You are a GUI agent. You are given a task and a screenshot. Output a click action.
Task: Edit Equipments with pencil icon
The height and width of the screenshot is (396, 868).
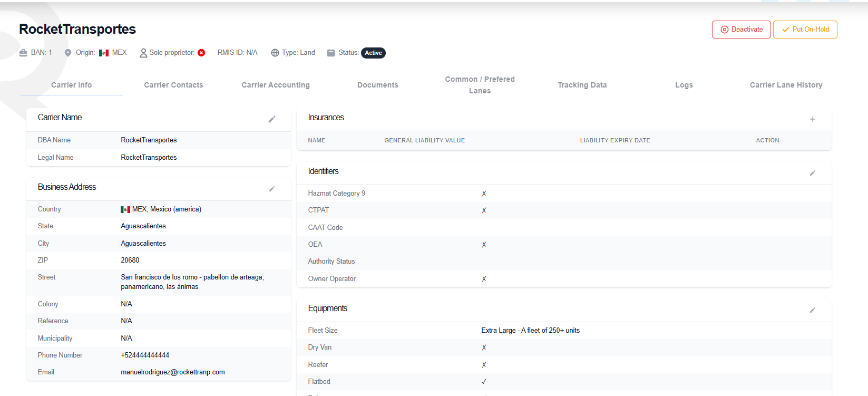813,310
